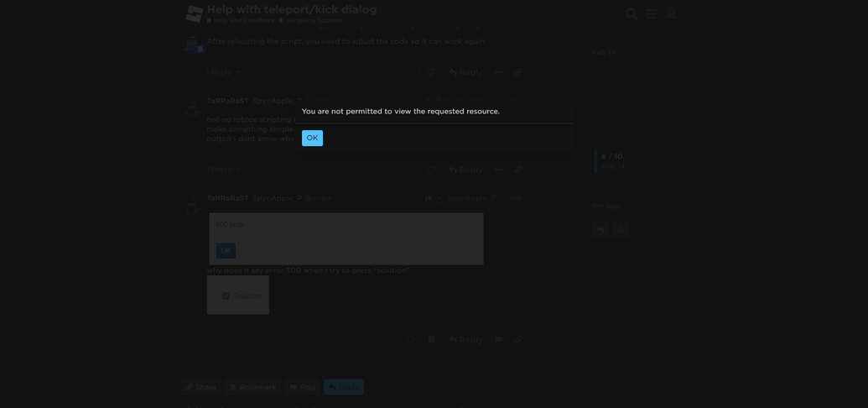Expand 1 Reply under the relocating script post
This screenshot has width=868, height=408.
point(224,72)
